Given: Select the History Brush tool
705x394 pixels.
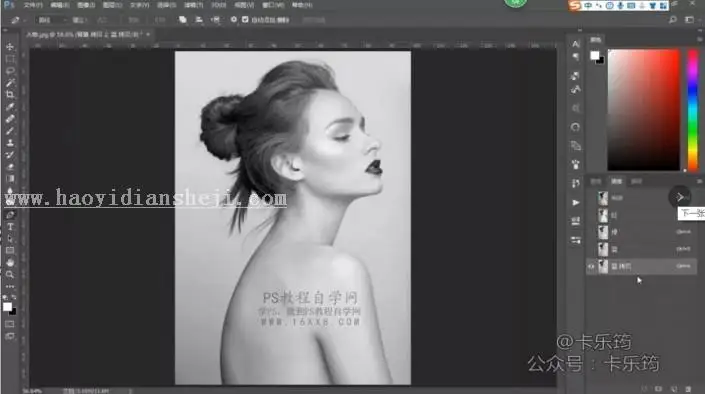Looking at the screenshot, I should tap(10, 155).
